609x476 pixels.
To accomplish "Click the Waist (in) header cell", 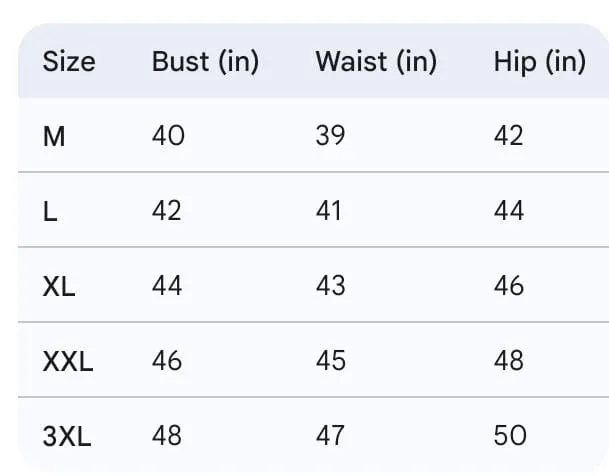I will coord(376,61).
